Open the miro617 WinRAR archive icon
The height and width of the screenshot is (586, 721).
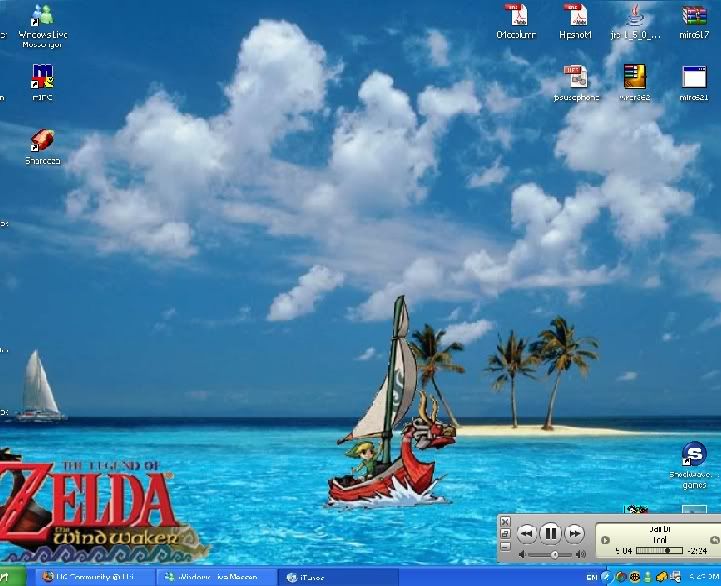pos(694,21)
